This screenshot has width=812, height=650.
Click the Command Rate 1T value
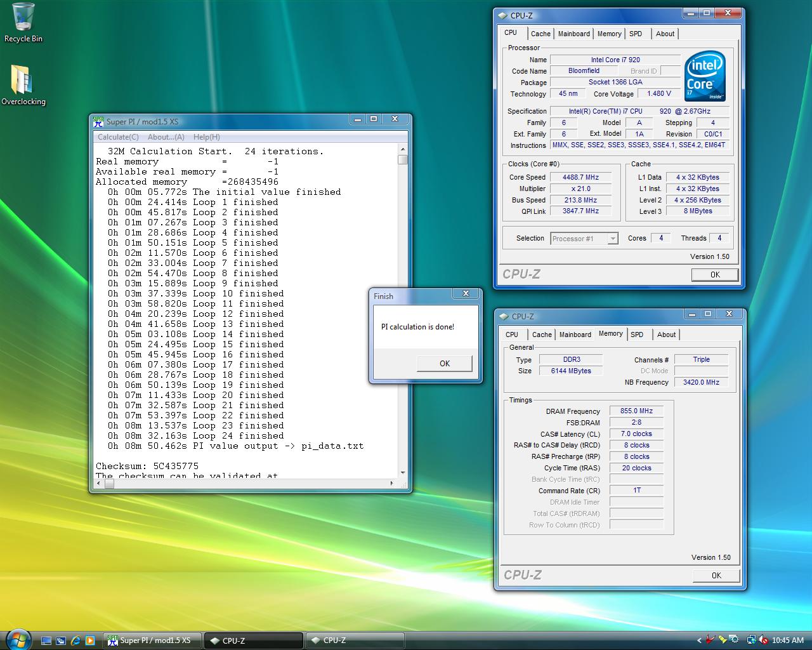click(636, 490)
